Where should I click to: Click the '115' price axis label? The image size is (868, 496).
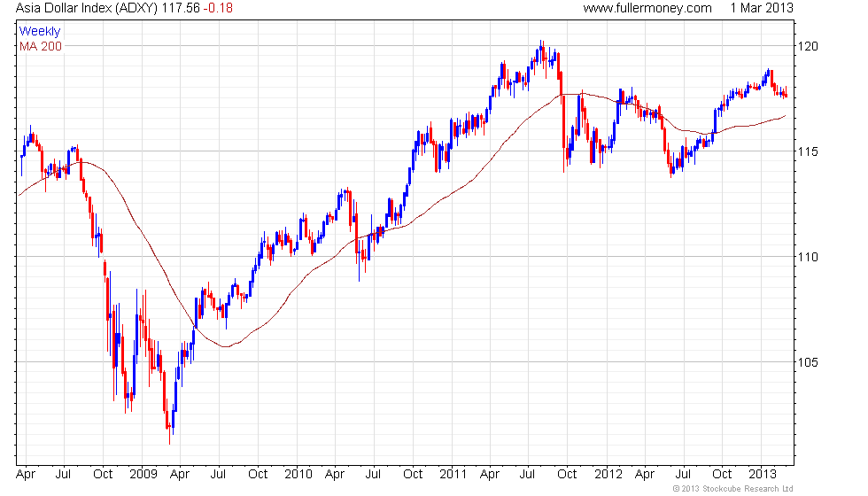[x=808, y=151]
